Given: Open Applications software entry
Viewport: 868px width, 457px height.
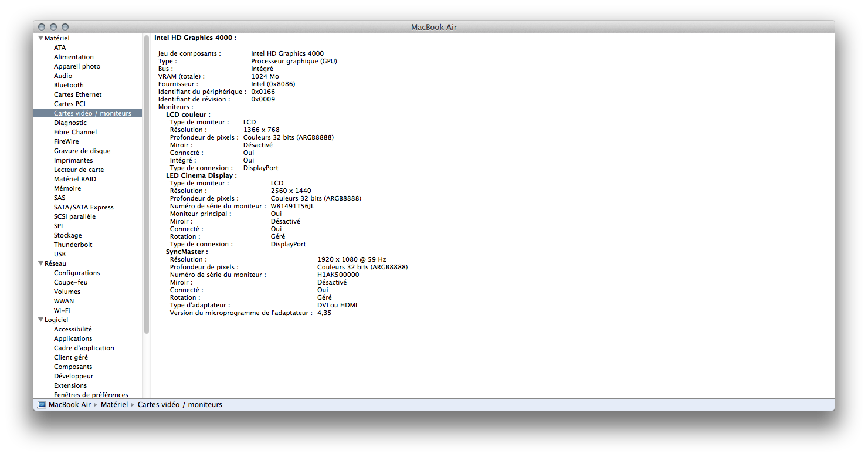Looking at the screenshot, I should (x=73, y=338).
